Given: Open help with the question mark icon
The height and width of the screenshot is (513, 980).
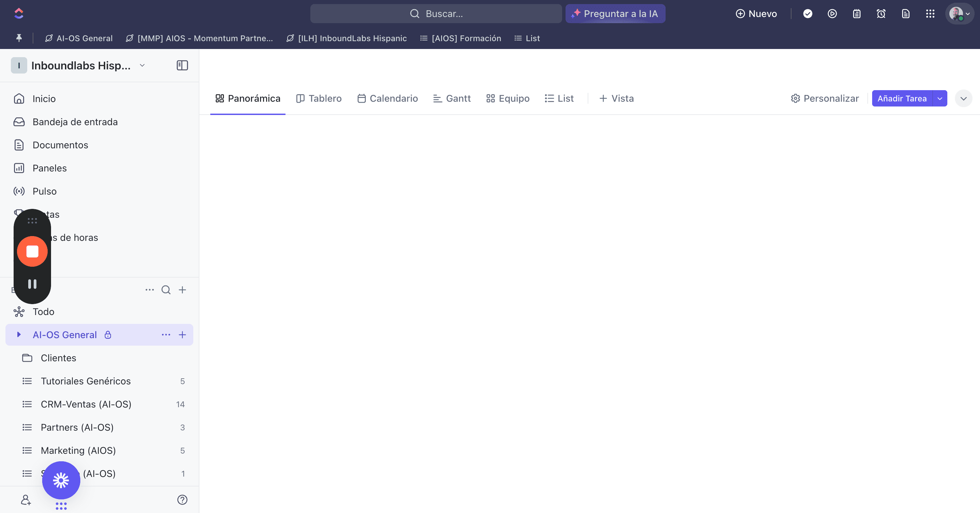Looking at the screenshot, I should click(182, 500).
